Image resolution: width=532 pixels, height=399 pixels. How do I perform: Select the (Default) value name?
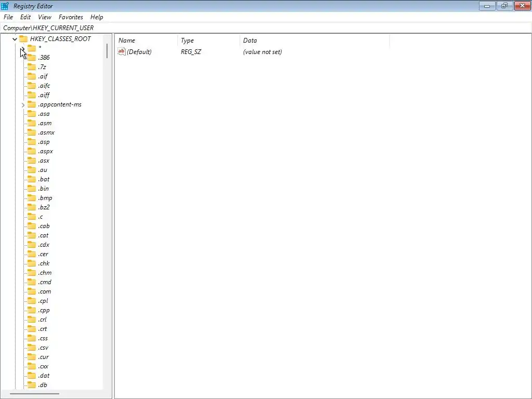click(139, 51)
